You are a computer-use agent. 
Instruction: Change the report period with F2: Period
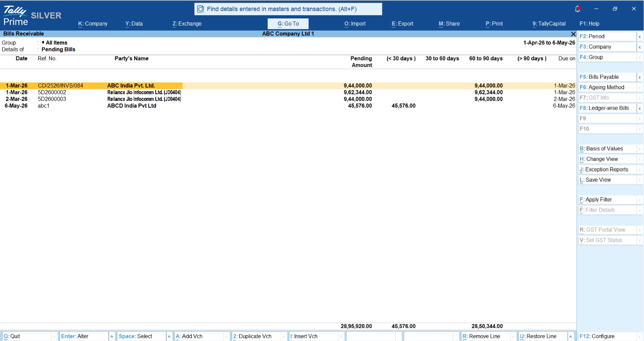(x=607, y=36)
